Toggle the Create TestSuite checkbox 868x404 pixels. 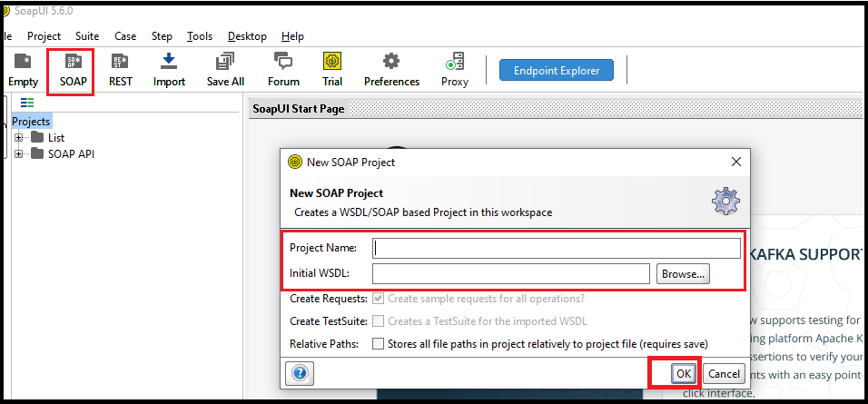tap(378, 321)
